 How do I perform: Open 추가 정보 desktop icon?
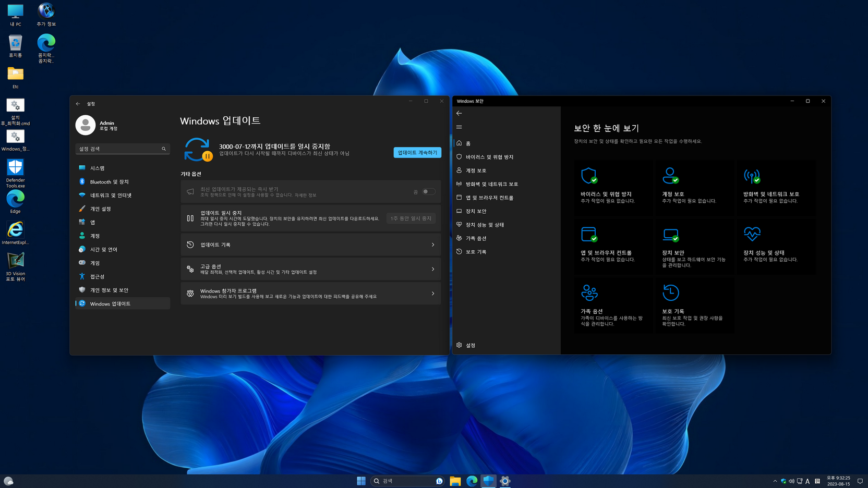46,15
